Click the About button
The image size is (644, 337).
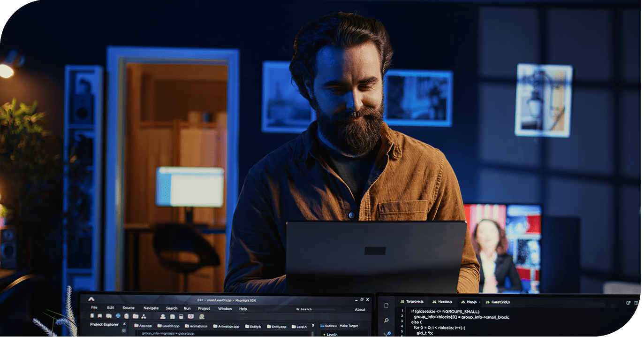360,309
